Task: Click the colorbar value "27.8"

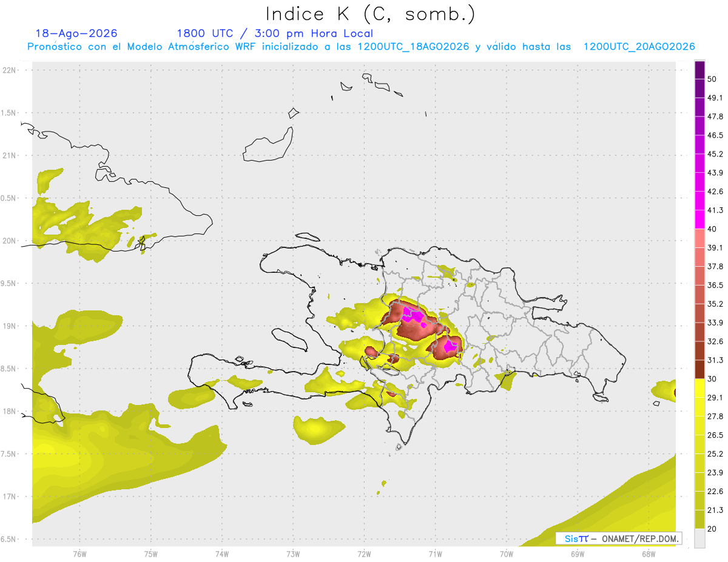Action: (715, 416)
